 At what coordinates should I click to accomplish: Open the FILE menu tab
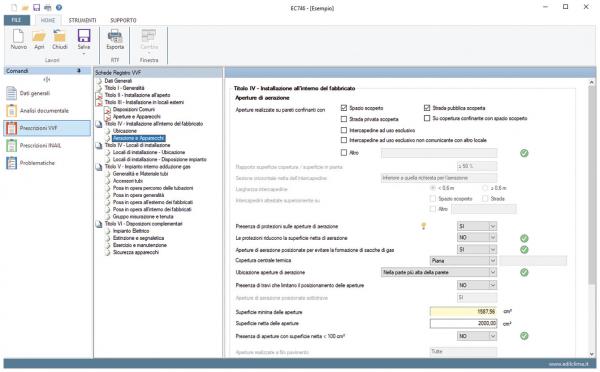[x=16, y=20]
